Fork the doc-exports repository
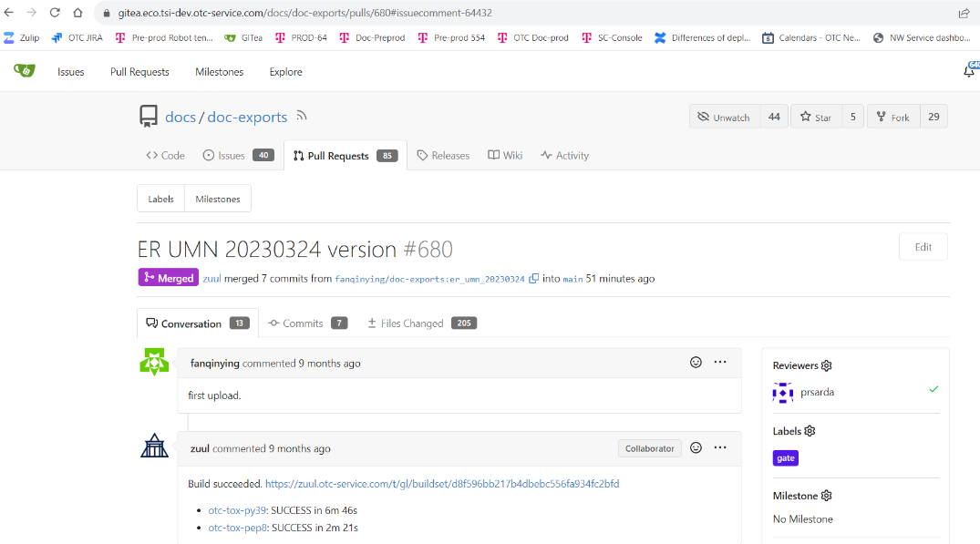The width and height of the screenshot is (980, 544). (892, 117)
